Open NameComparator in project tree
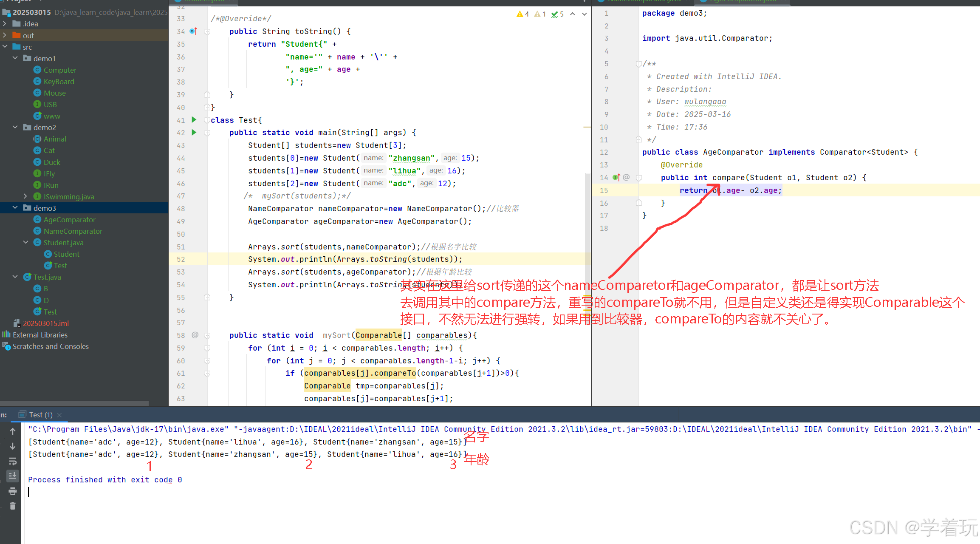This screenshot has height=544, width=980. 73,231
